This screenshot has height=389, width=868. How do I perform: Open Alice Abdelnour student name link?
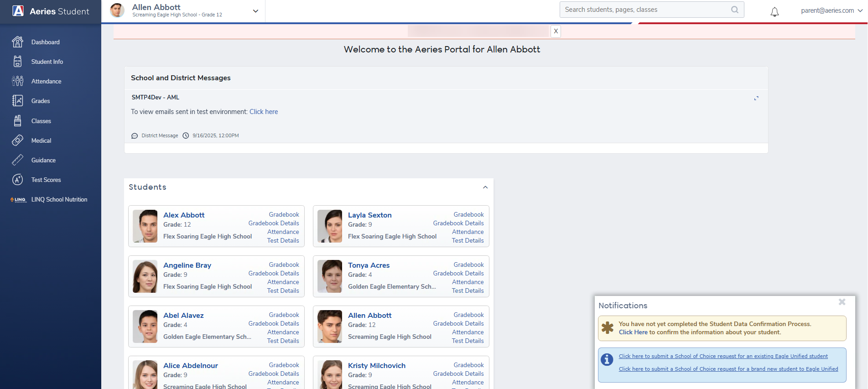(x=191, y=366)
